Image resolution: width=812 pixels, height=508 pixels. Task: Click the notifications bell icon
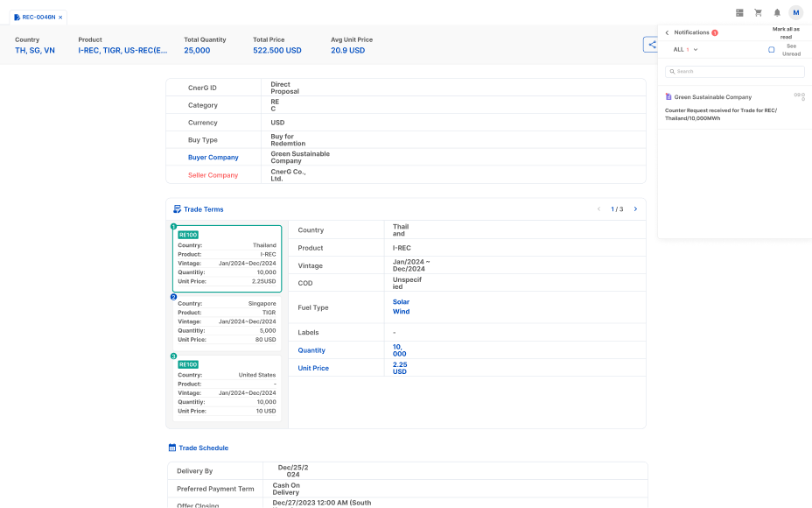[x=777, y=13]
